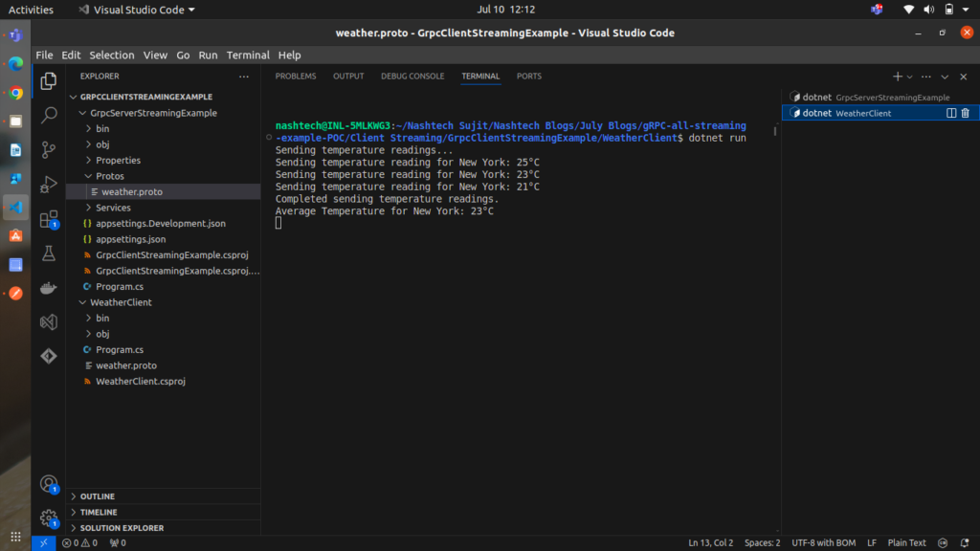Open Program.cs under WeatherClient folder
This screenshot has height=551, width=980.
119,350
